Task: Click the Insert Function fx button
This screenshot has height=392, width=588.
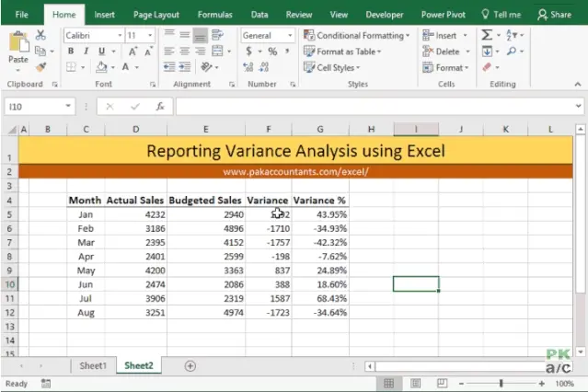Action: coord(160,107)
